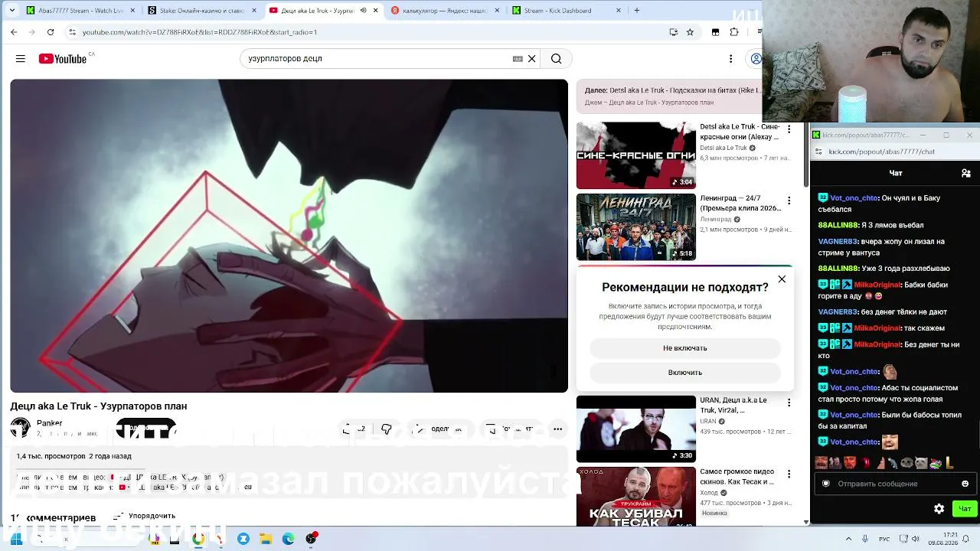
Task: Open the Panker channel name link
Action: (50, 423)
